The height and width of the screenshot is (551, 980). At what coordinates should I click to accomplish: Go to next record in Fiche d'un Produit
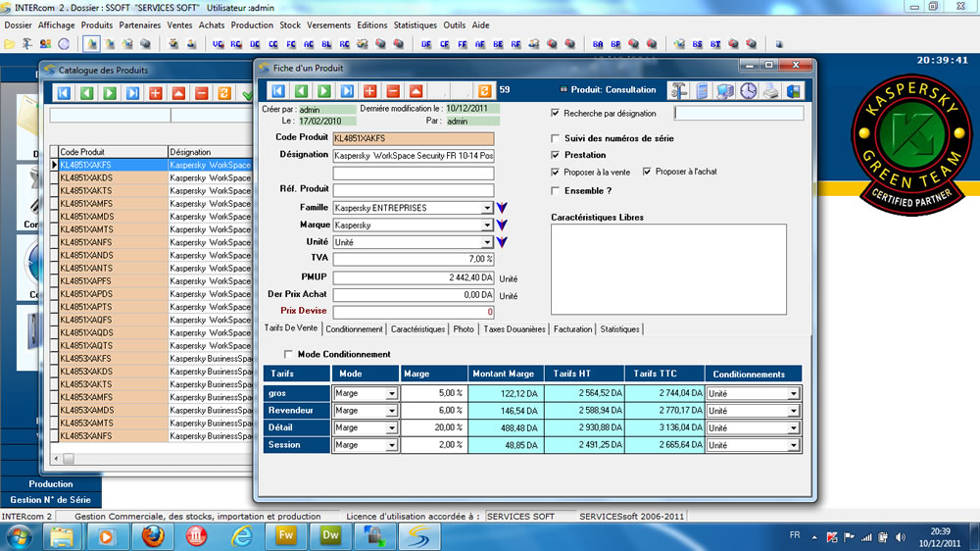[x=324, y=90]
